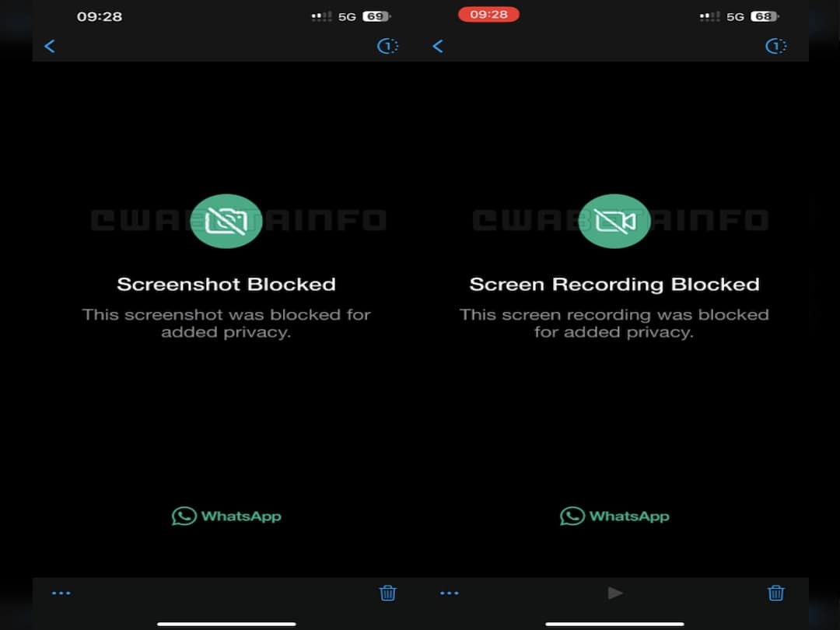Tap back arrow on Screen Recording Blocked screen

tap(438, 47)
